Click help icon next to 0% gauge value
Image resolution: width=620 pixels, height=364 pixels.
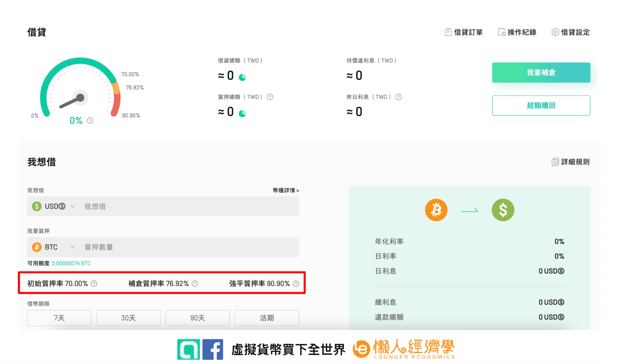tap(90, 120)
